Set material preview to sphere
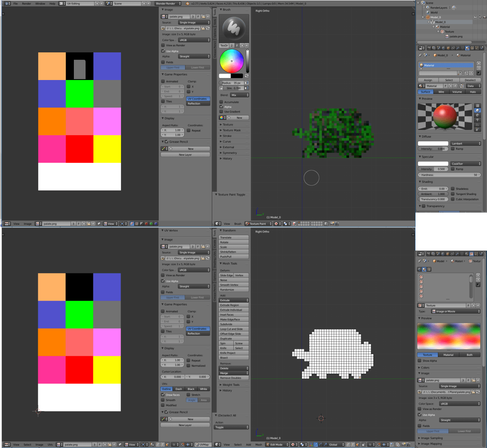 [478, 110]
